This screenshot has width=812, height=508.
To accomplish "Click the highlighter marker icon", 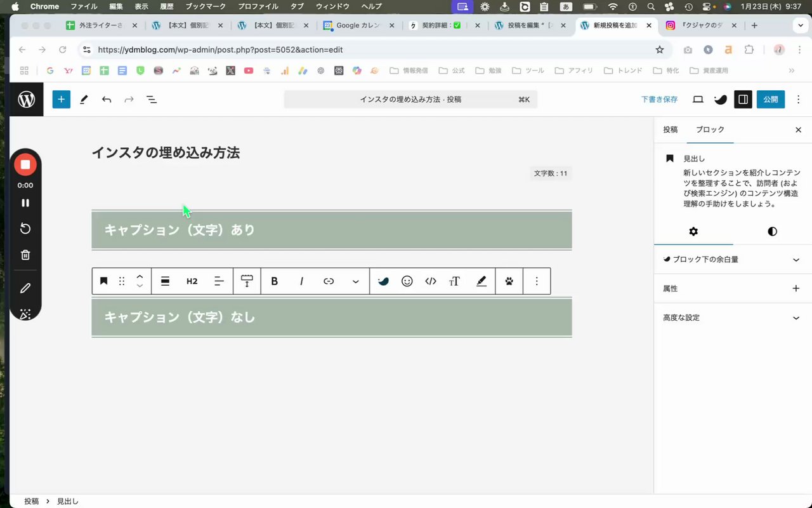I will (x=481, y=281).
